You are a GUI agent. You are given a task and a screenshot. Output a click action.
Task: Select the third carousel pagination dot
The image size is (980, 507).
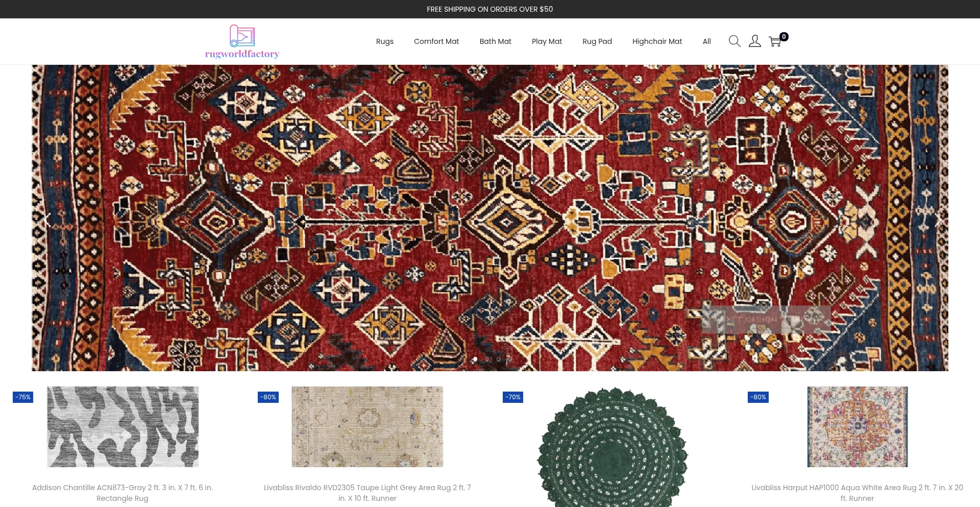[499, 359]
